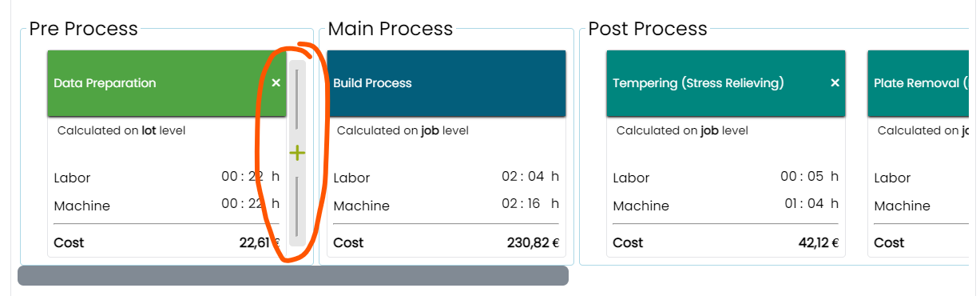Click the horizontal scrollbar under the process cards
This screenshot has height=296, width=980.
tap(293, 276)
